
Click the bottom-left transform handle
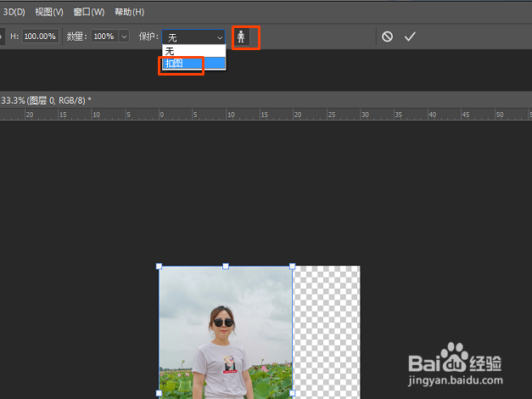point(159,393)
